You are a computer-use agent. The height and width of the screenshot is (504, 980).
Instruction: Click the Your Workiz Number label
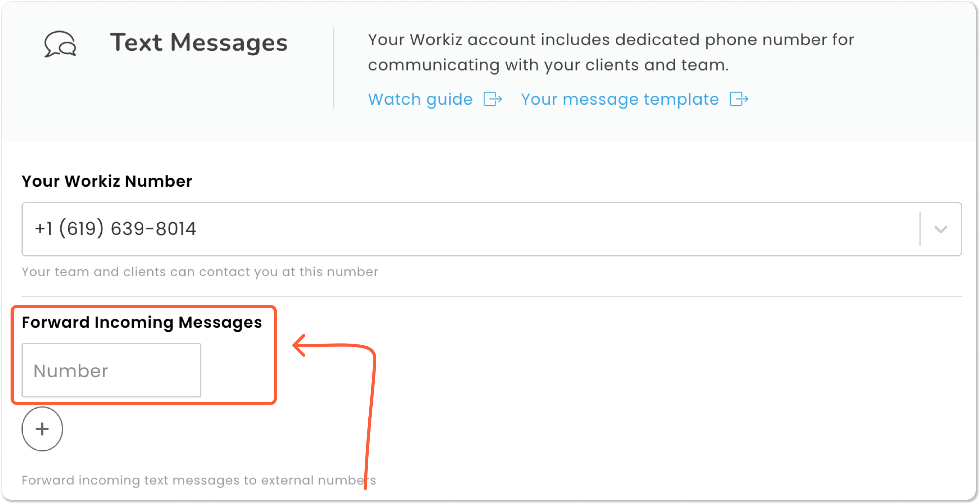(x=107, y=181)
